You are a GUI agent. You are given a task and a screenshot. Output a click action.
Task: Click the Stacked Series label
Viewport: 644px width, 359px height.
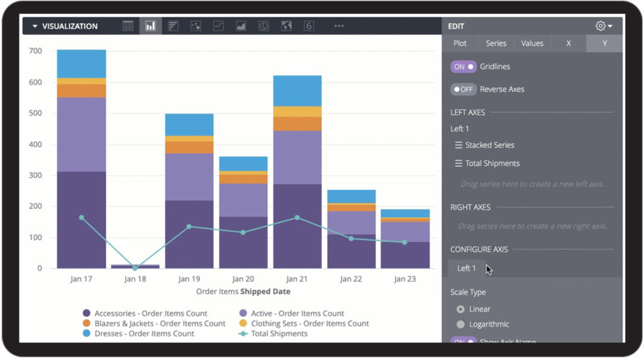(x=489, y=145)
